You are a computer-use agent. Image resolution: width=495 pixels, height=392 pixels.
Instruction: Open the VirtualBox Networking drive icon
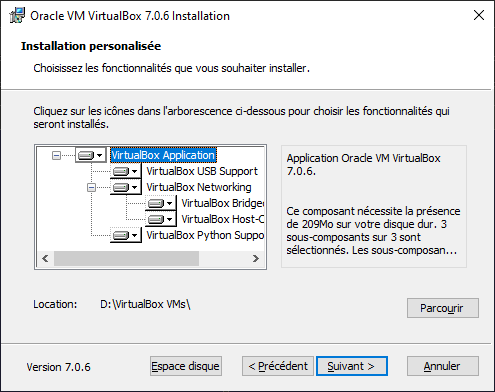coord(126,187)
